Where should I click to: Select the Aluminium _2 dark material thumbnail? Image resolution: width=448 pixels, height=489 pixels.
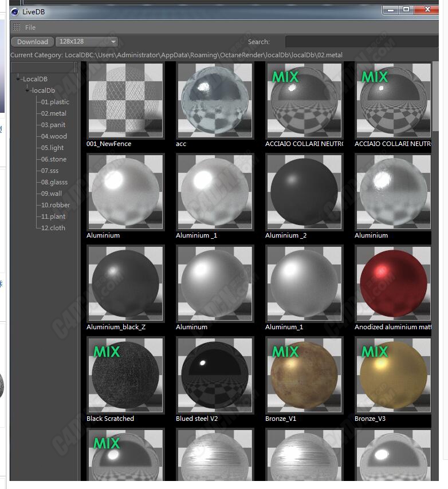pyautogui.click(x=304, y=192)
